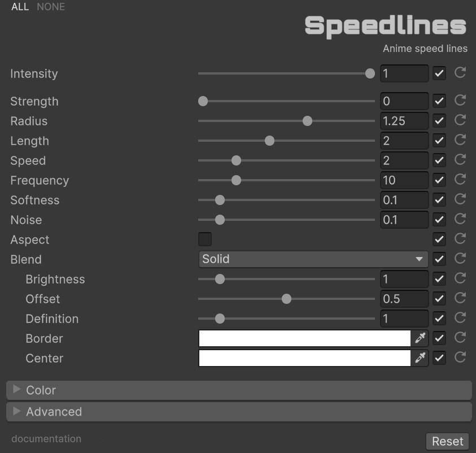Toggle the Frequency override checkbox
The image size is (476, 453).
click(439, 180)
